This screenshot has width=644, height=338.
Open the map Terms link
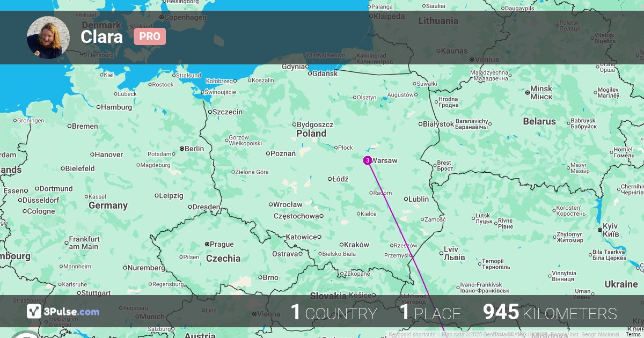(x=633, y=335)
